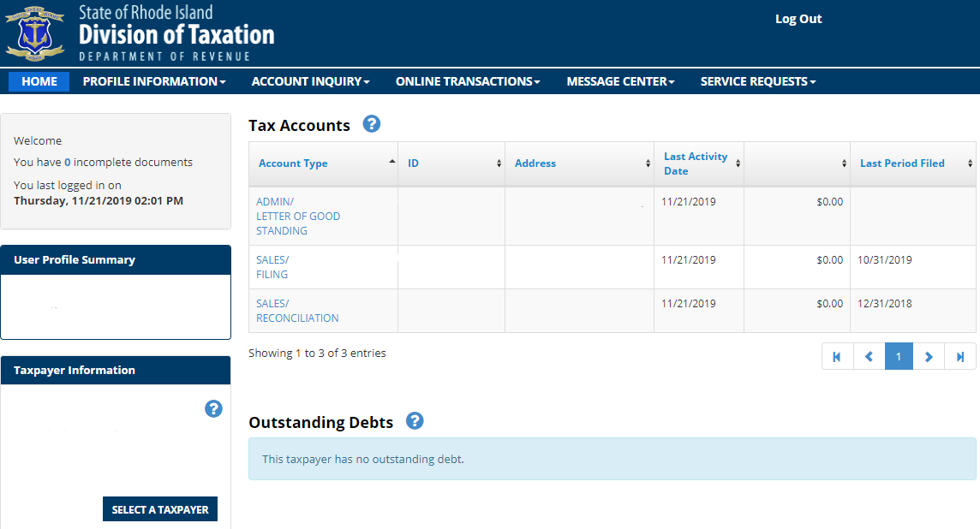Click the Log Out link
The height and width of the screenshot is (529, 980).
coord(798,19)
